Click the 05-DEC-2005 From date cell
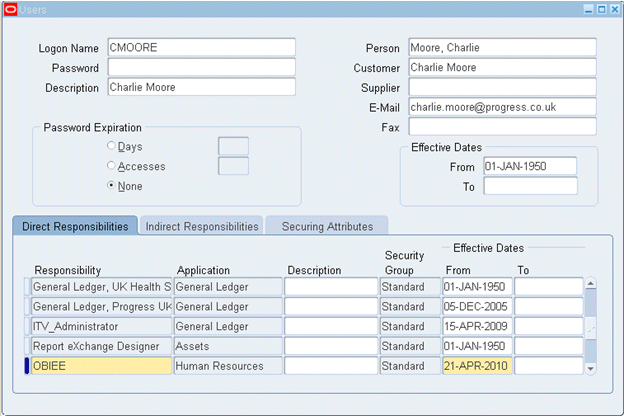The height and width of the screenshot is (416, 624). click(x=477, y=307)
